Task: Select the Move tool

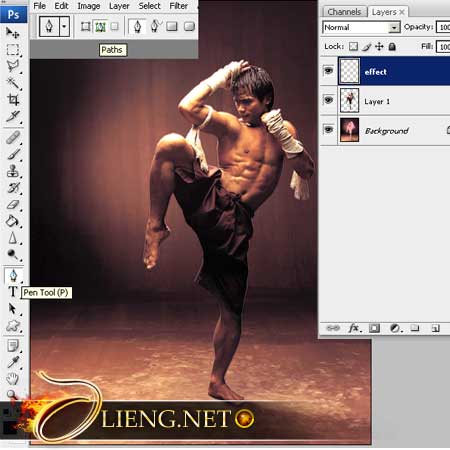Action: tap(13, 32)
